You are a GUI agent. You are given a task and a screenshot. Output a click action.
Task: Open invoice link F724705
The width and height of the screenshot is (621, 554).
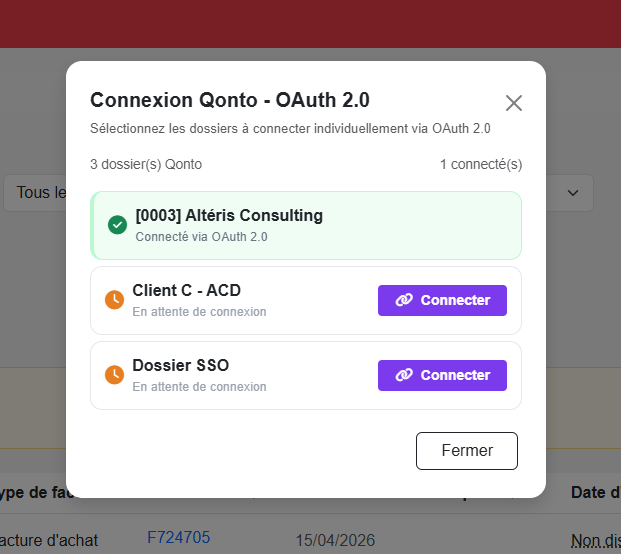[179, 538]
